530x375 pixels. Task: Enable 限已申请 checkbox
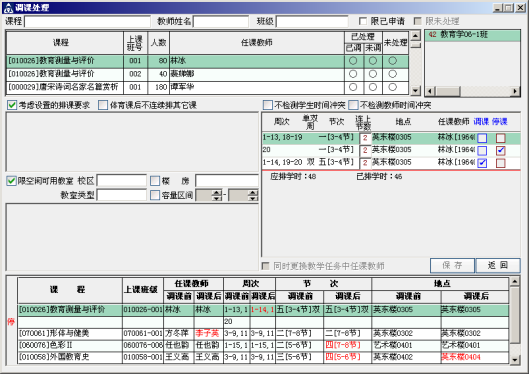pos(363,21)
